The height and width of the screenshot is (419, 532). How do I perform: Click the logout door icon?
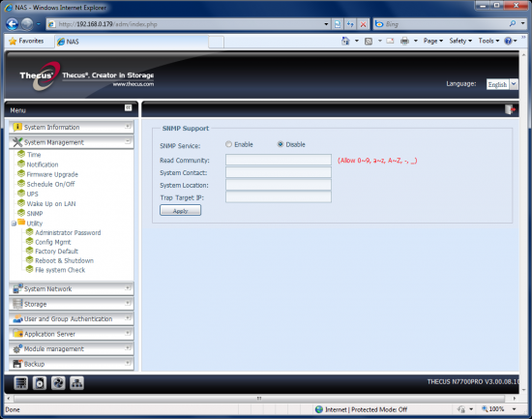(510, 109)
